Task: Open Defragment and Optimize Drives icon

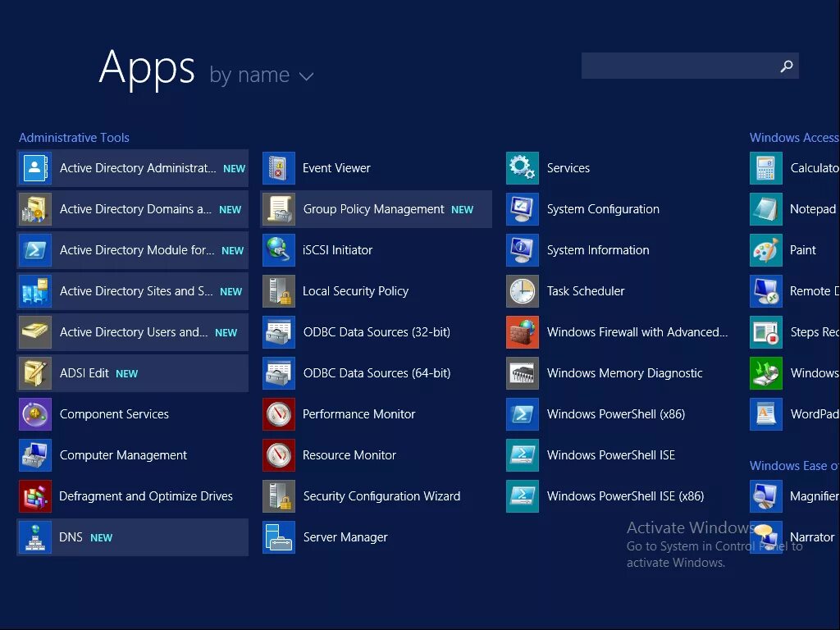Action: click(x=35, y=496)
